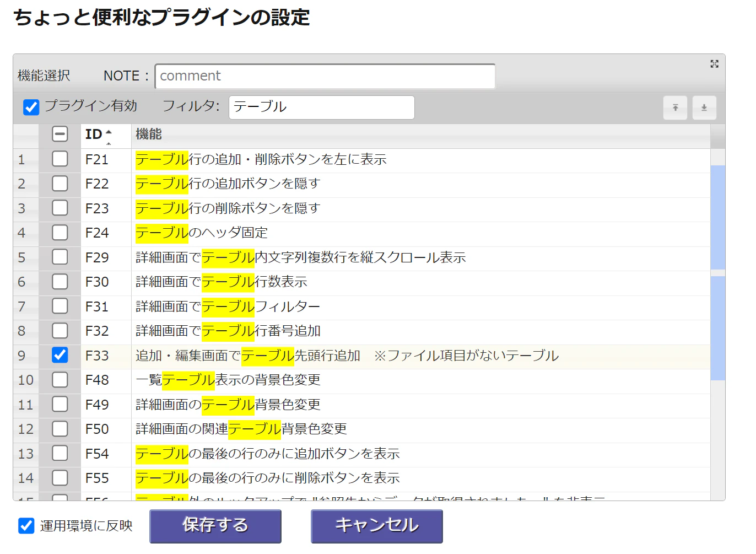Select text テーブル行の追加・削除ボタンを左に表示

(x=261, y=159)
